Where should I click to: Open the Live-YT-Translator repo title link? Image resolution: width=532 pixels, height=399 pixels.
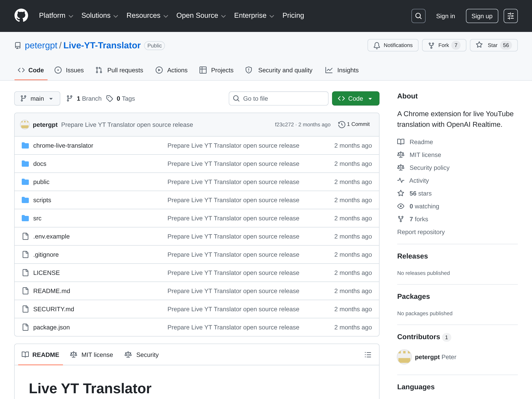coord(102,45)
